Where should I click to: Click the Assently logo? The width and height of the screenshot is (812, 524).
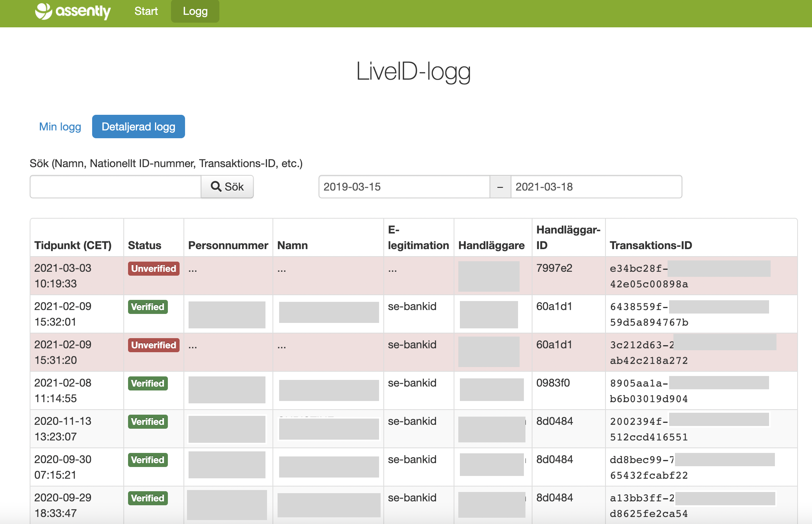pos(73,11)
